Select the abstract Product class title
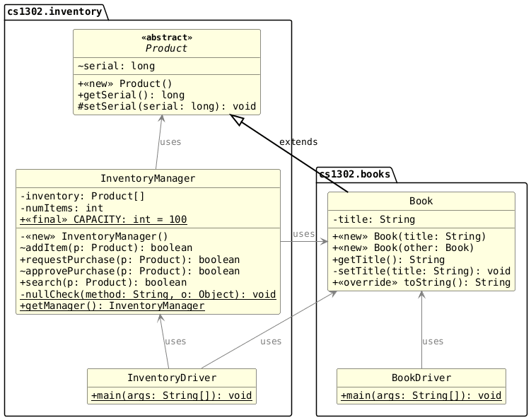This screenshot has height=420, width=531. (167, 48)
